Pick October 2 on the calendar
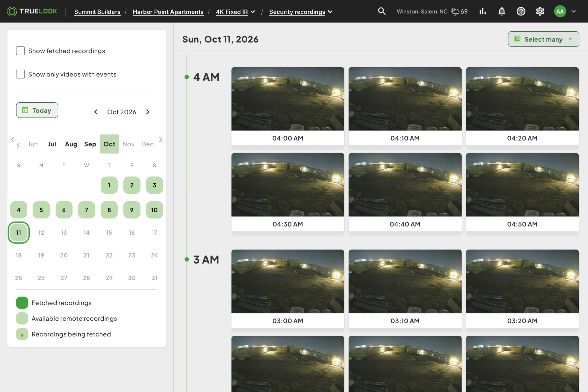The height and width of the screenshot is (392, 588). click(x=132, y=185)
